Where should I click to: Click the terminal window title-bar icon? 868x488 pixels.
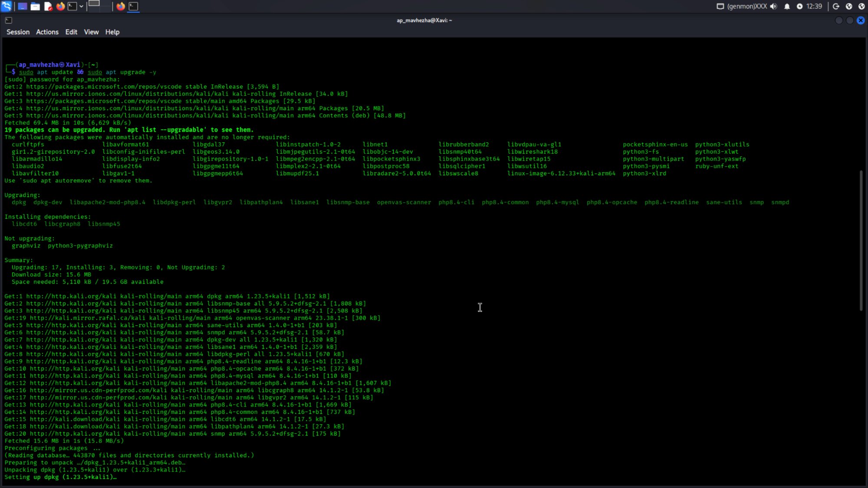point(9,20)
